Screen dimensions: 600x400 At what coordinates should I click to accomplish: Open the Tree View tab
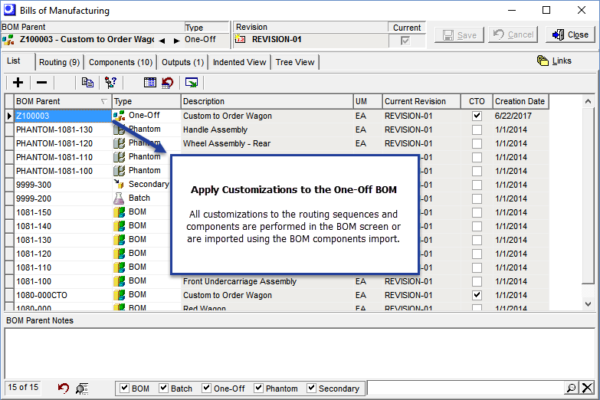295,62
